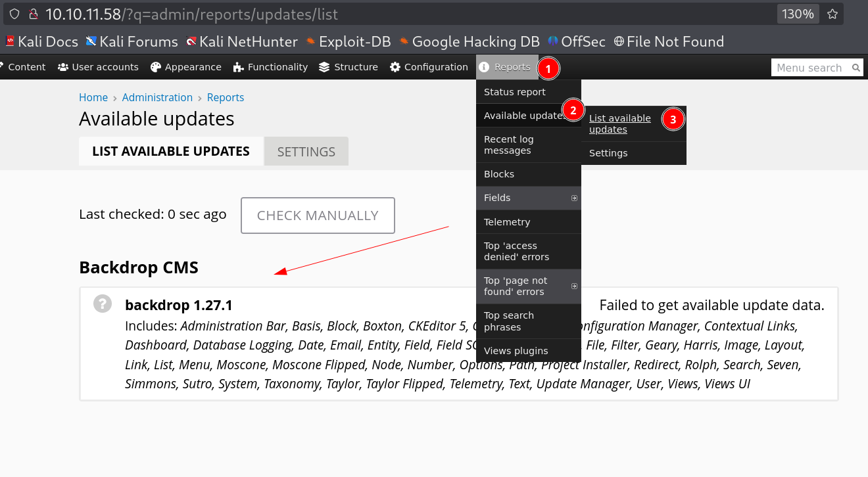The height and width of the screenshot is (477, 868).
Task: Expand Top 'page not found' errors submenu arrow
Action: [x=574, y=286]
